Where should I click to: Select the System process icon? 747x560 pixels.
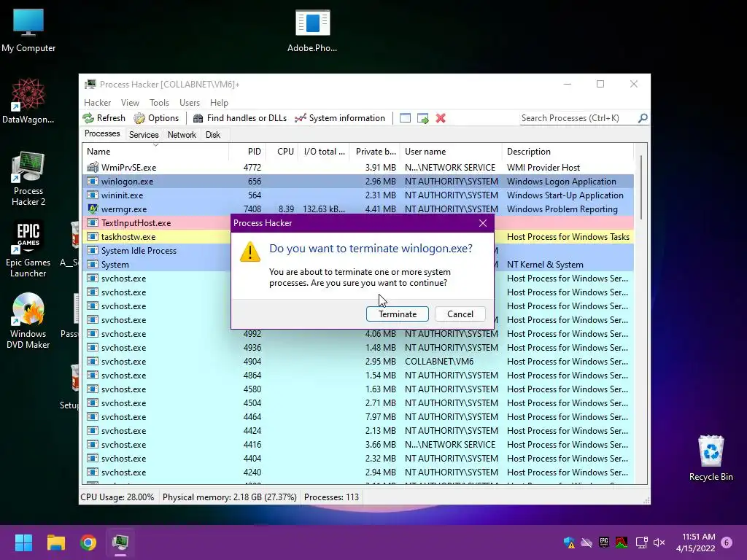click(93, 264)
